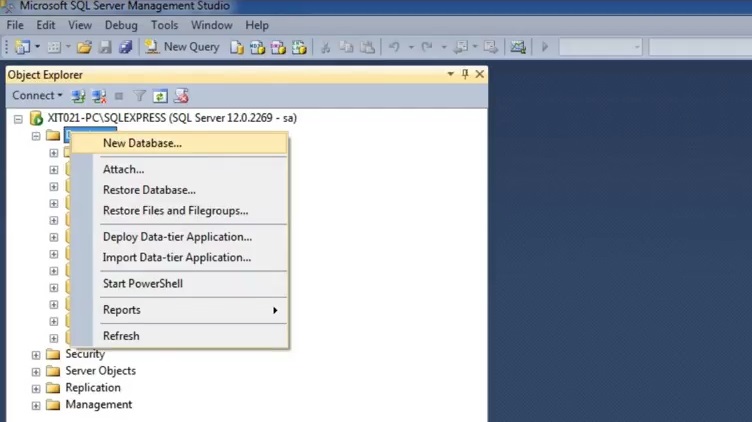Select the Security tree item
The width and height of the screenshot is (752, 422).
85,354
